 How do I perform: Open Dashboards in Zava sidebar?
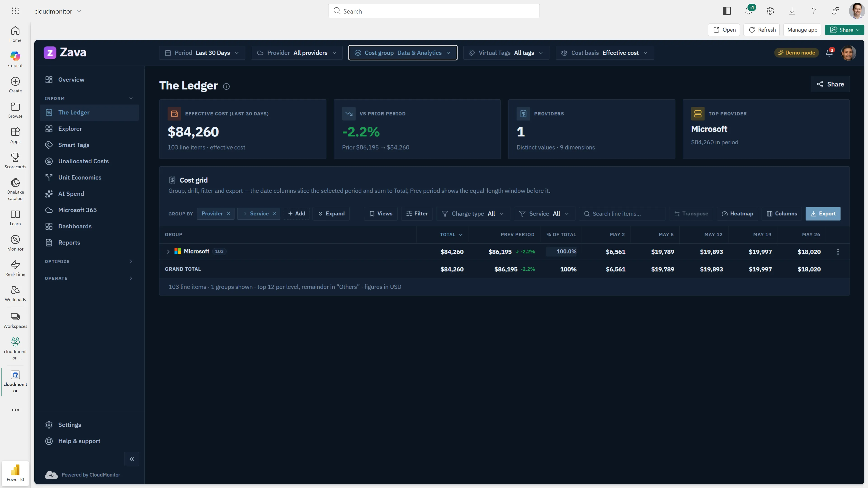click(89, 226)
